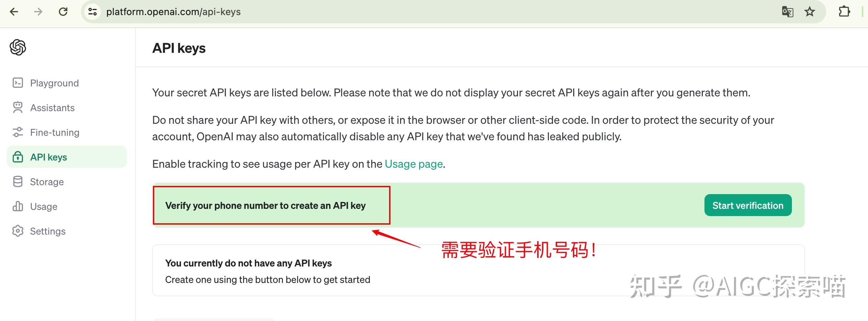This screenshot has height=321, width=868.
Task: Click the Usage bar chart icon
Action: (x=18, y=206)
